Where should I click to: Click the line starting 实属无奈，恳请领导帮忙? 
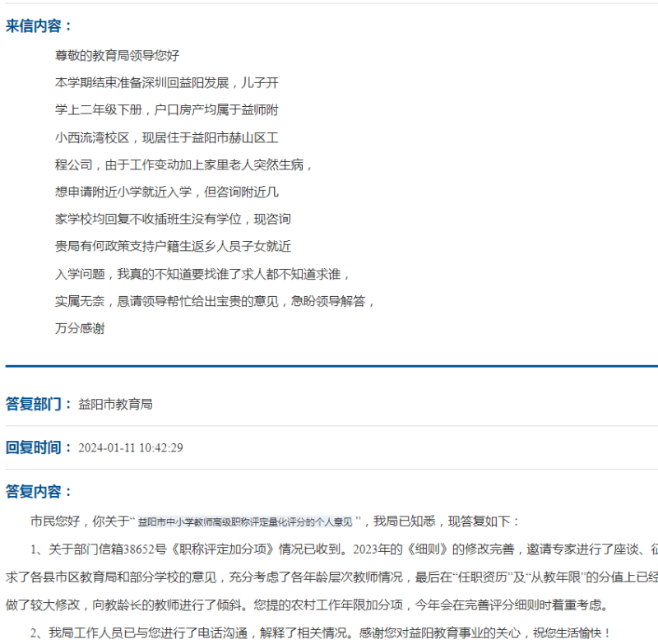(215, 301)
